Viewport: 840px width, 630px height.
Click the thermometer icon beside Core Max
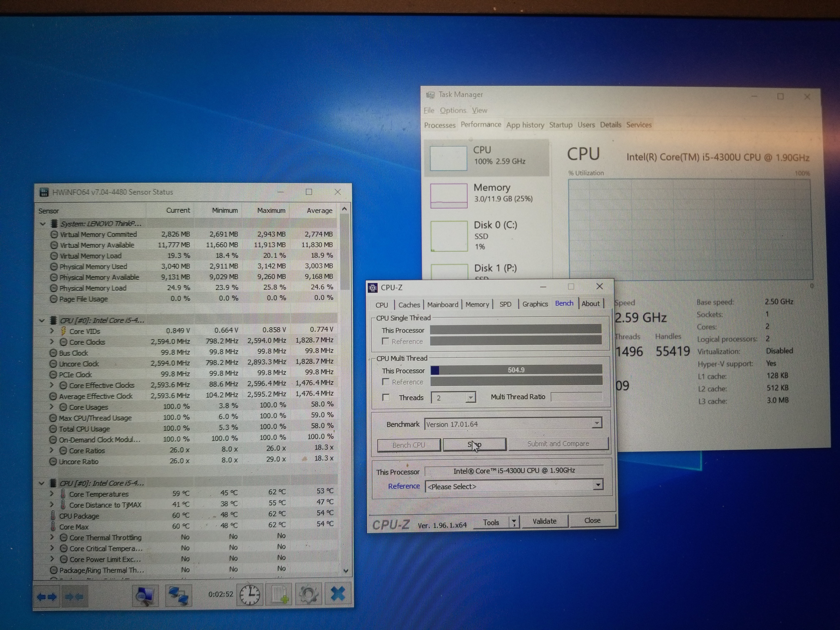54,527
